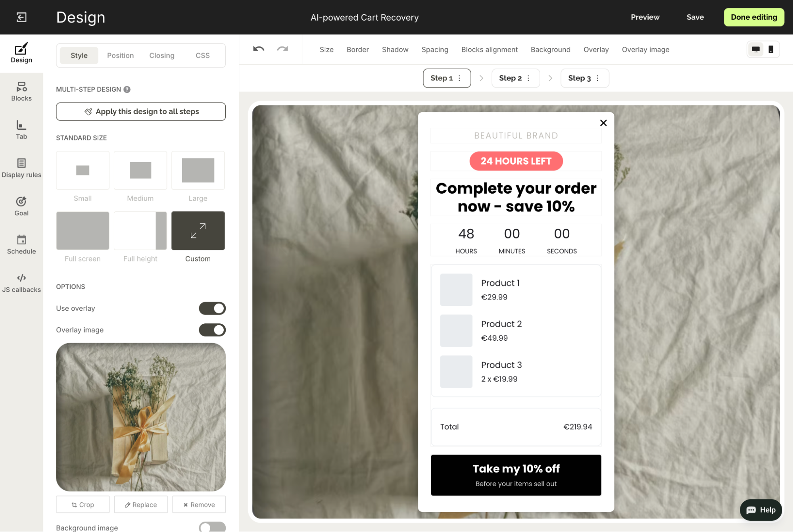
Task: Click the undo arrow icon
Action: point(259,49)
